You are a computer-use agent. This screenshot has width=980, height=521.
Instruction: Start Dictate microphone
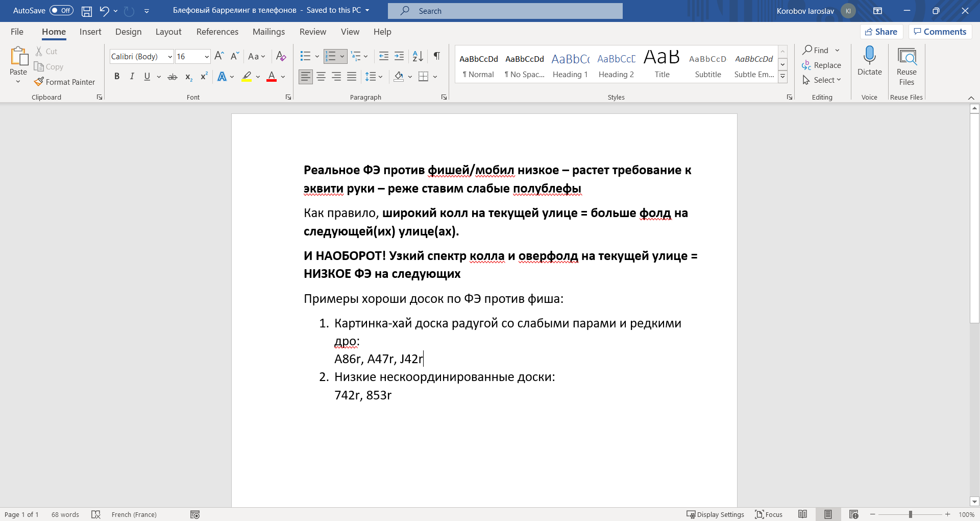coord(869,61)
